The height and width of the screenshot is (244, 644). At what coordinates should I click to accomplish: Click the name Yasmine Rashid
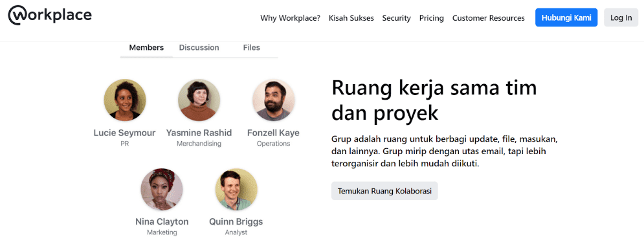(199, 133)
